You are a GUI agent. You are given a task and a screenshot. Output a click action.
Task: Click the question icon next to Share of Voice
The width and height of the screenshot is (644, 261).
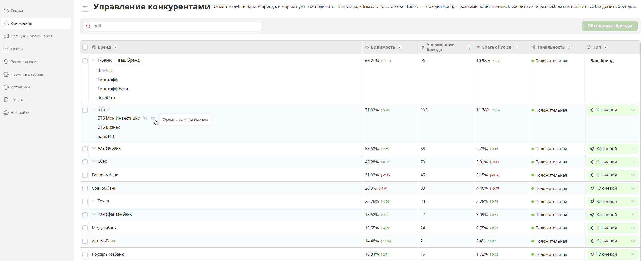click(x=516, y=47)
